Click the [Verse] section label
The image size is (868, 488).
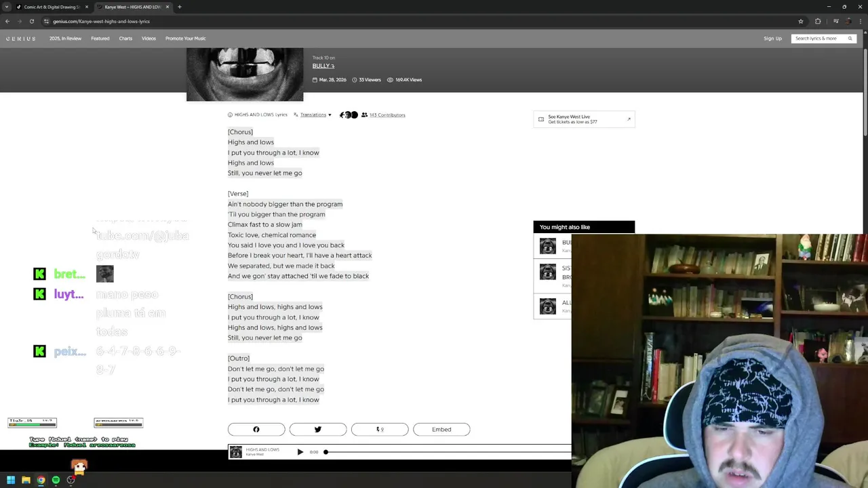point(238,194)
